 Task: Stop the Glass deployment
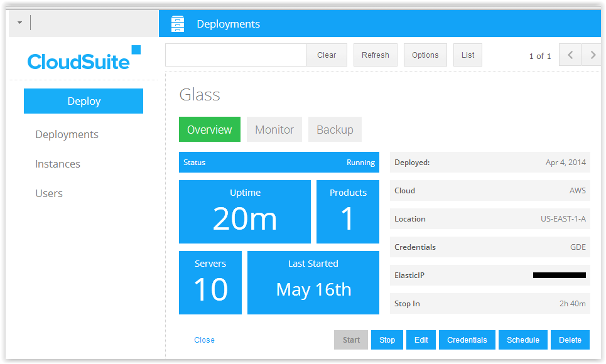(x=387, y=340)
